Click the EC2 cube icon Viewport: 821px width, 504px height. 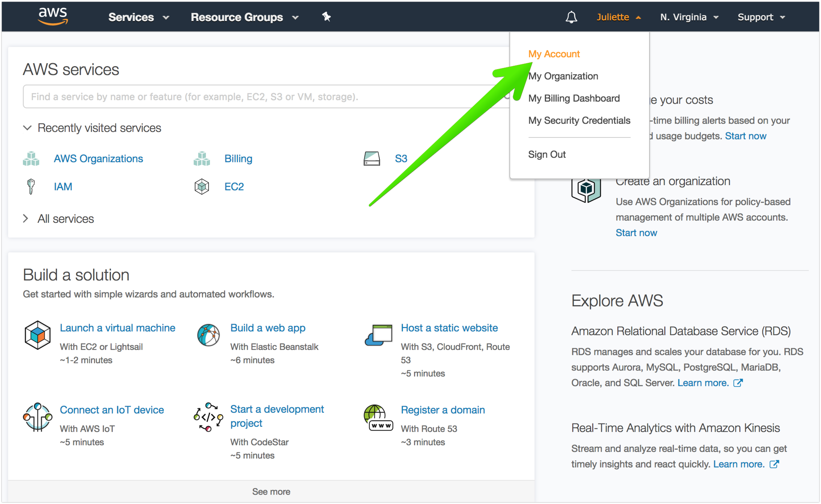202,187
